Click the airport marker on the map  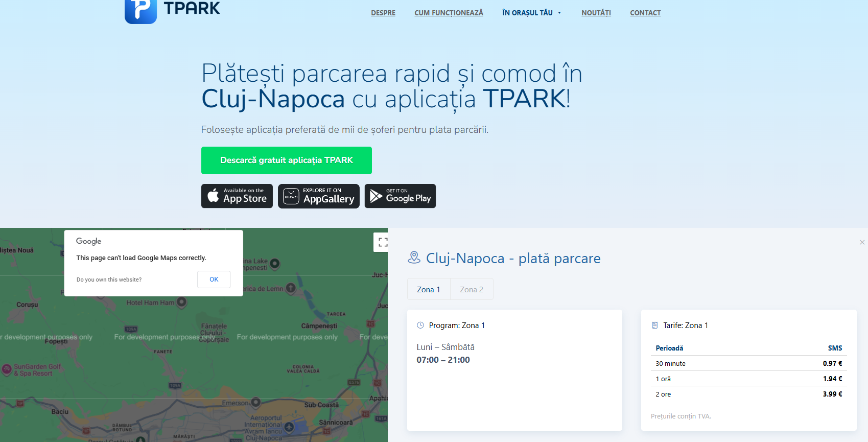289,426
